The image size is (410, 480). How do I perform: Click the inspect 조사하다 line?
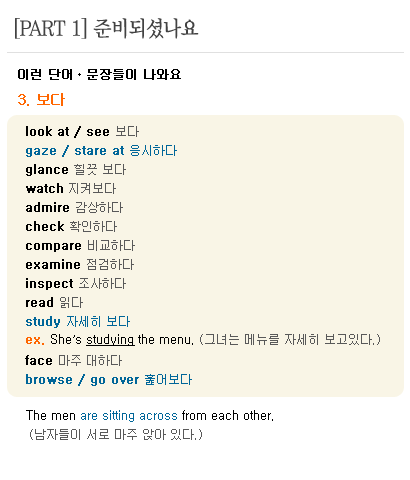point(76,284)
